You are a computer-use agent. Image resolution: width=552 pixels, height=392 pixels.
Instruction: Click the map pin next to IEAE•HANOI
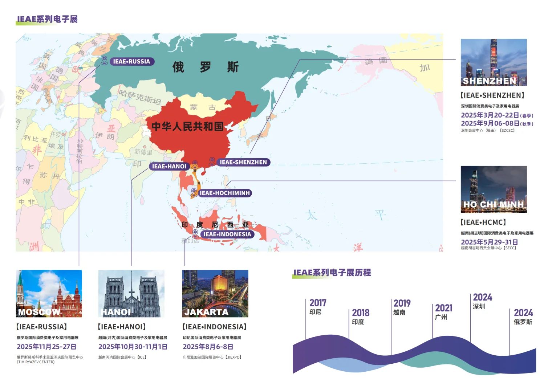coord(195,164)
